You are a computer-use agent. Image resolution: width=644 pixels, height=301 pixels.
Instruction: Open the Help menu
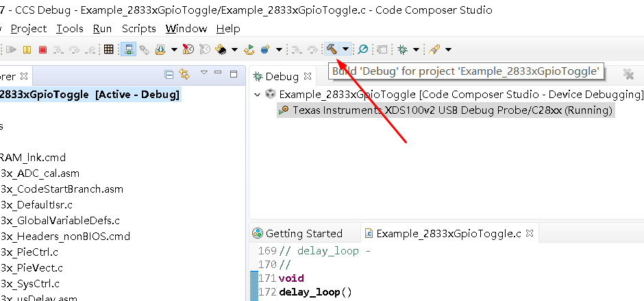(228, 29)
